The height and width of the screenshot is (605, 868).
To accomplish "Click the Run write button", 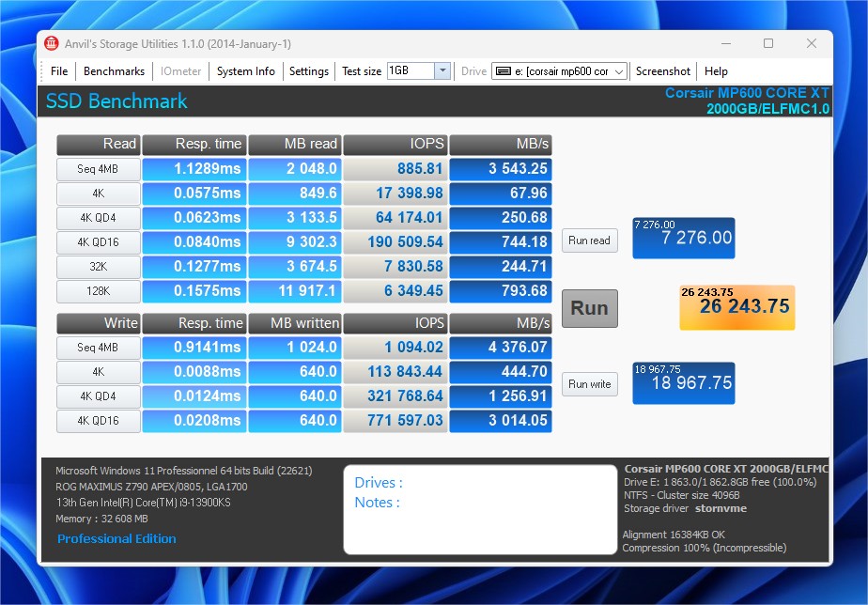I will tap(590, 384).
